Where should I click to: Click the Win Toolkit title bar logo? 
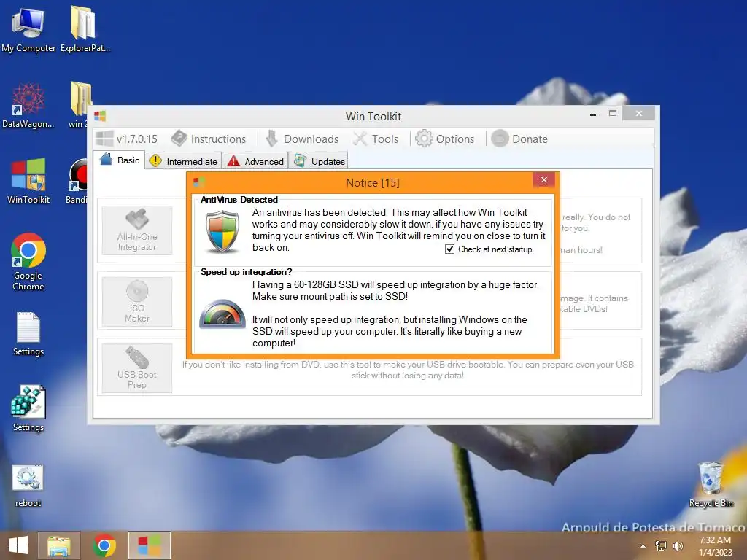coord(100,116)
